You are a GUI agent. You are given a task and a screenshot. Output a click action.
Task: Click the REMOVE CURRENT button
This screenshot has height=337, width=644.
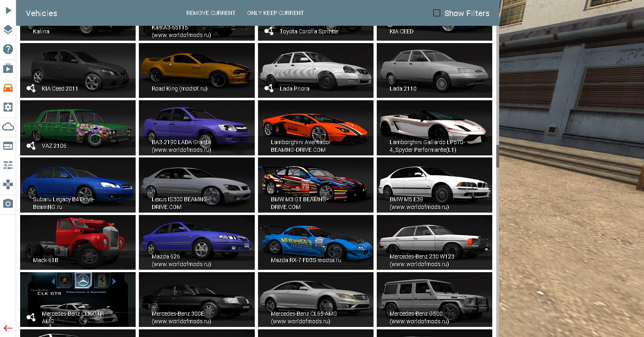coord(211,13)
